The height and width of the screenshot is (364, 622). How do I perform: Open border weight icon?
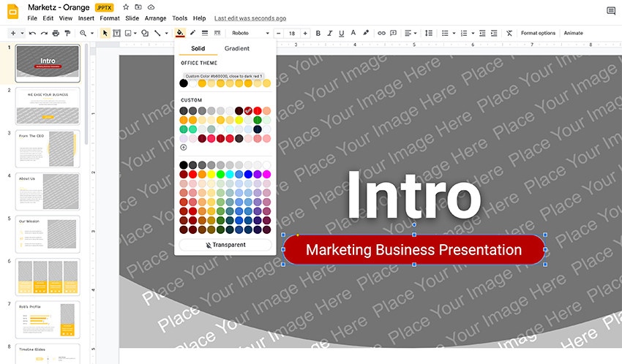click(205, 34)
